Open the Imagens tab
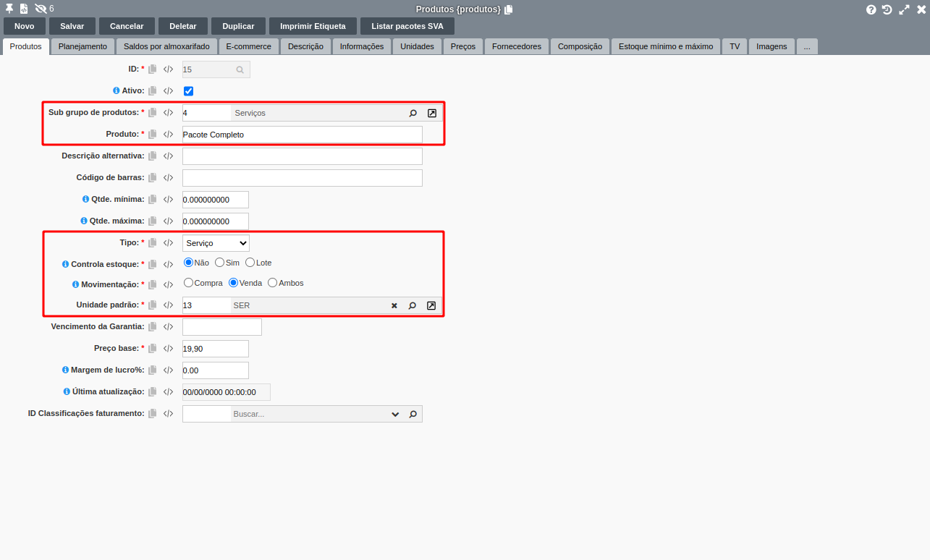930x560 pixels. (x=772, y=46)
